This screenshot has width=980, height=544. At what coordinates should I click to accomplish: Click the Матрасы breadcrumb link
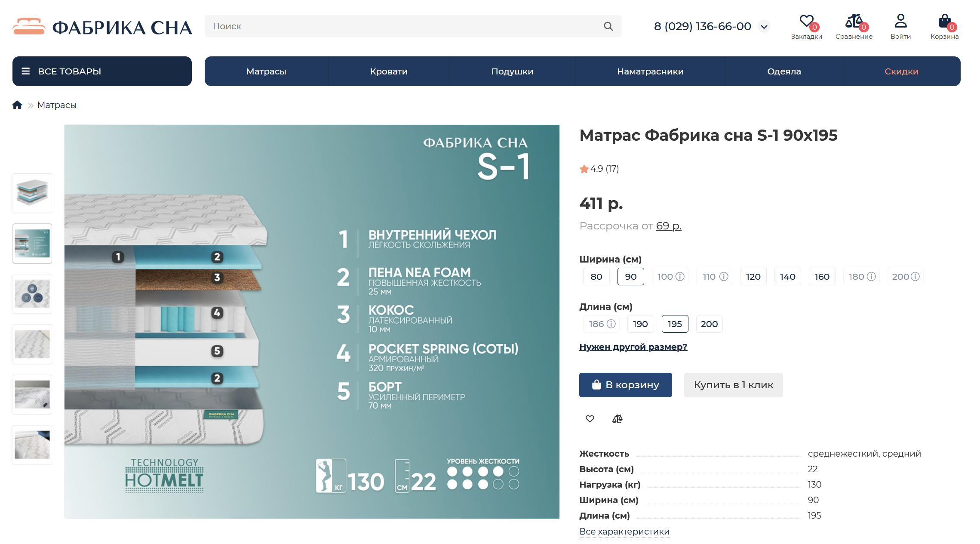[57, 105]
